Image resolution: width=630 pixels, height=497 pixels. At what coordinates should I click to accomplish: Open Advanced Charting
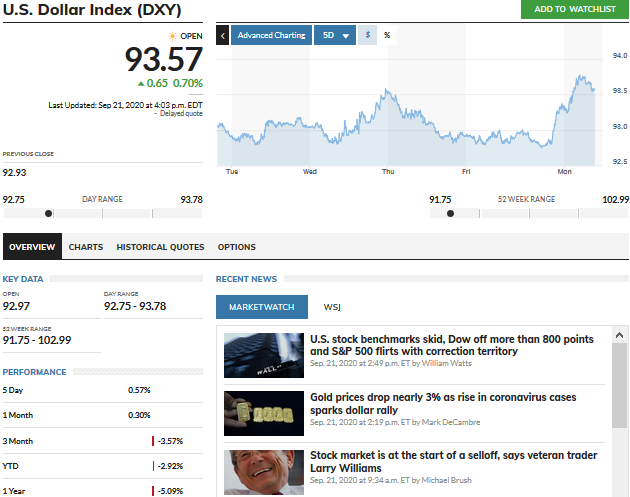point(271,35)
